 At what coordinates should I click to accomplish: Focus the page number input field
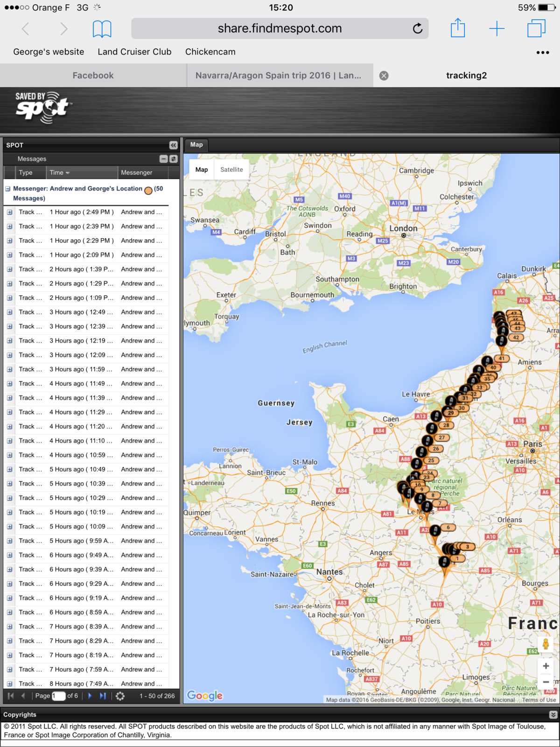58,696
